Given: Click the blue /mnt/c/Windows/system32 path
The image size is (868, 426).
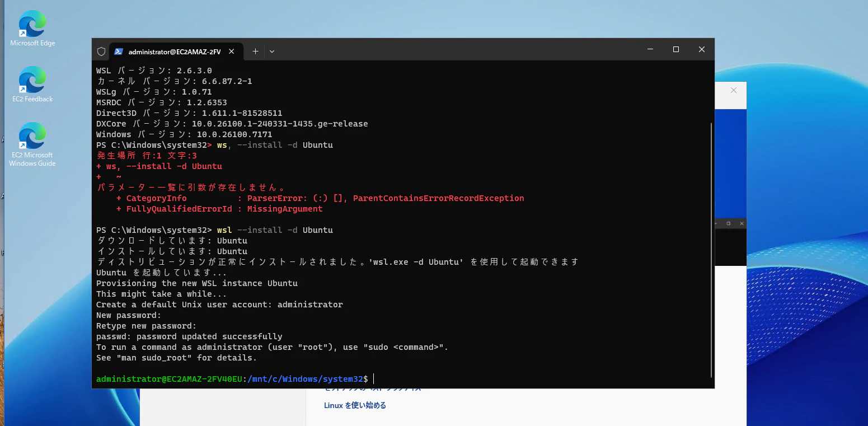Looking at the screenshot, I should click(x=306, y=379).
